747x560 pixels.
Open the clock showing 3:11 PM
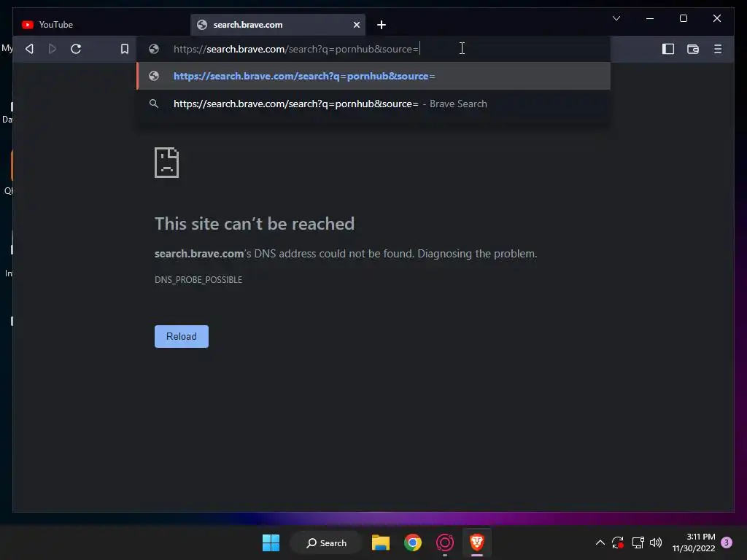(x=694, y=542)
